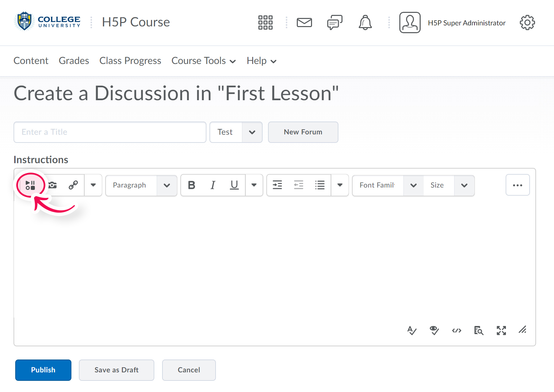554x392 pixels.
Task: Expand the Course Tools menu
Action: tap(204, 61)
